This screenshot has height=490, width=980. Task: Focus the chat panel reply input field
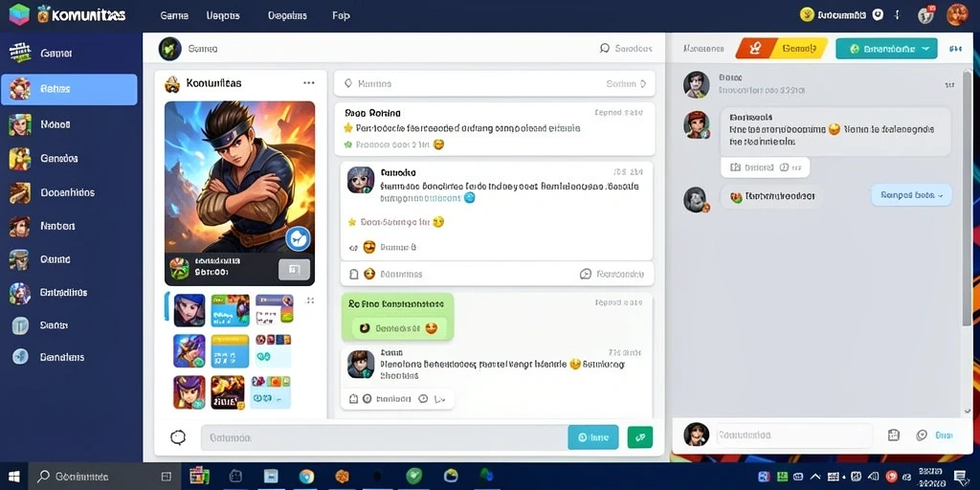(794, 435)
